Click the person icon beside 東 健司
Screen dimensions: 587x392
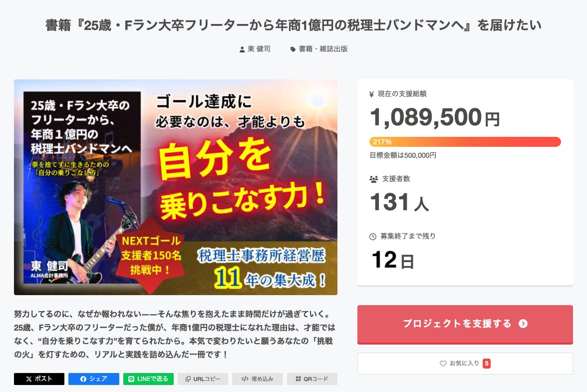click(x=242, y=49)
